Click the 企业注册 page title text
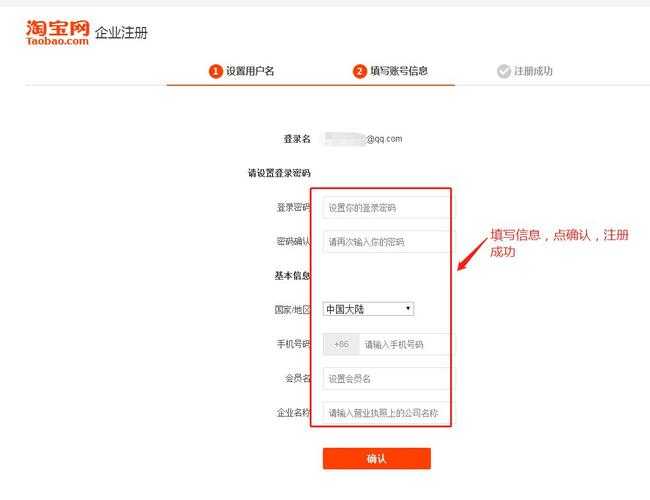Screen dimensions: 650x500 [x=121, y=33]
